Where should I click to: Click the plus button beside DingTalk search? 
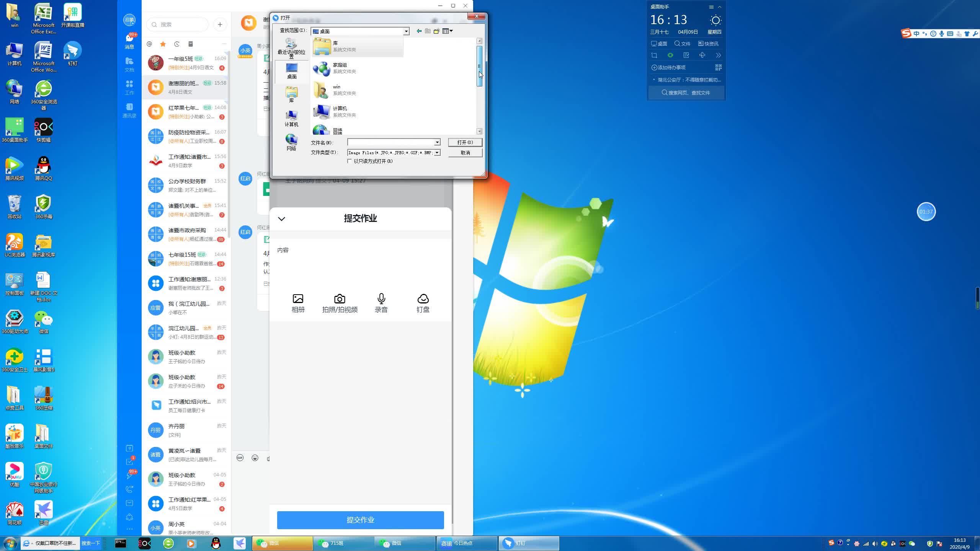click(x=220, y=24)
